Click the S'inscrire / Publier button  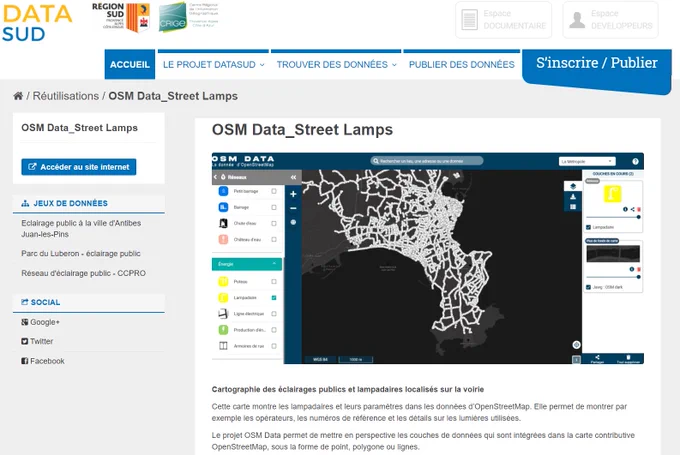[x=597, y=63]
